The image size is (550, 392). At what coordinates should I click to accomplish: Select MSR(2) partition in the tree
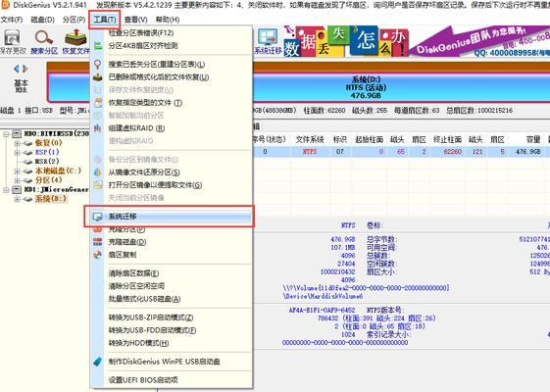47,162
